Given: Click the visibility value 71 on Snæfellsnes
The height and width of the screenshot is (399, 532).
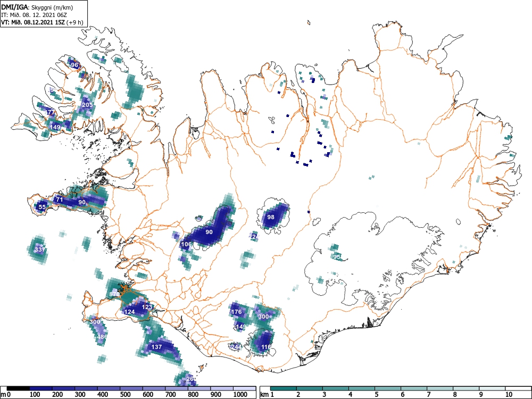Looking at the screenshot, I should pyautogui.click(x=60, y=199).
